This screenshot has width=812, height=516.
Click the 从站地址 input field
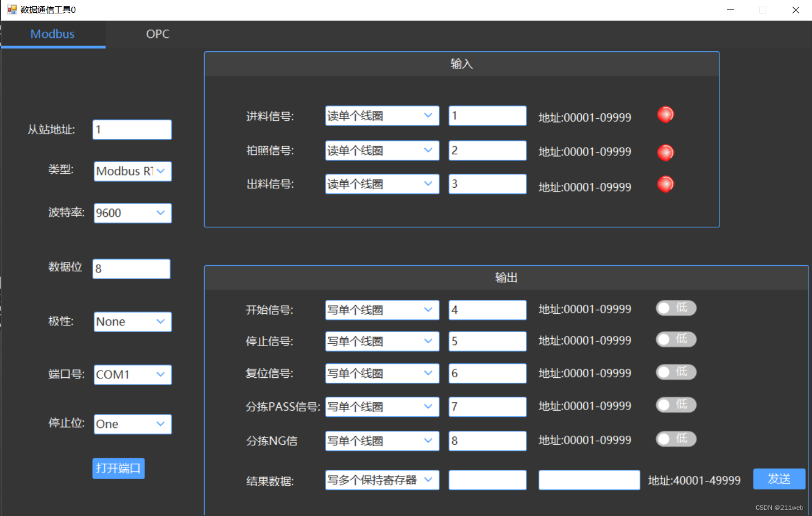coord(132,129)
